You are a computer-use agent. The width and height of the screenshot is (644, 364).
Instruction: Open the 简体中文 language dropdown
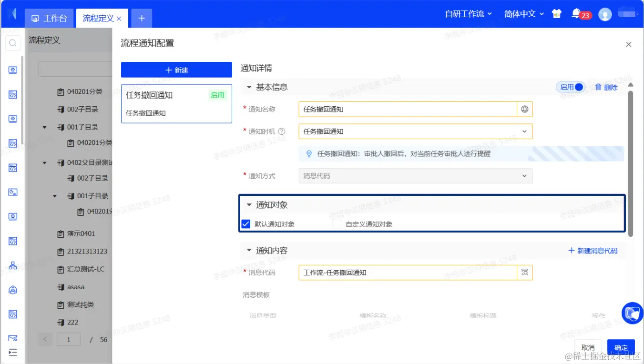[x=524, y=14]
